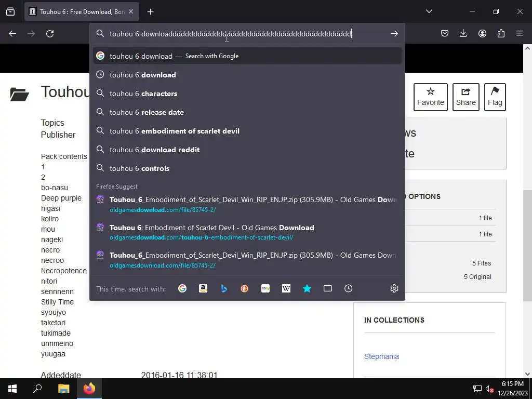The image size is (532, 399).
Task: Choose suggestion 'touhou 6 controls'
Action: (x=247, y=168)
